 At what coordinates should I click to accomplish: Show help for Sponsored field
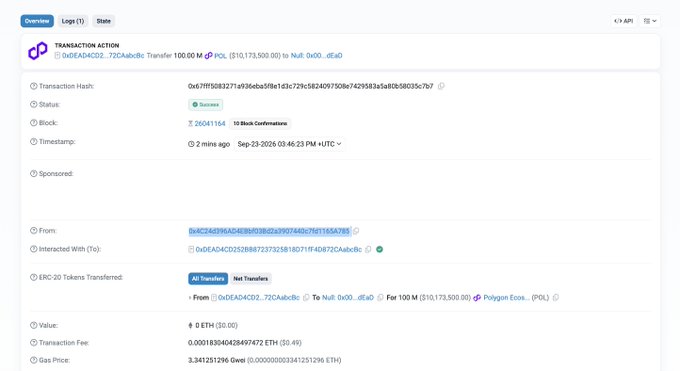pos(33,174)
